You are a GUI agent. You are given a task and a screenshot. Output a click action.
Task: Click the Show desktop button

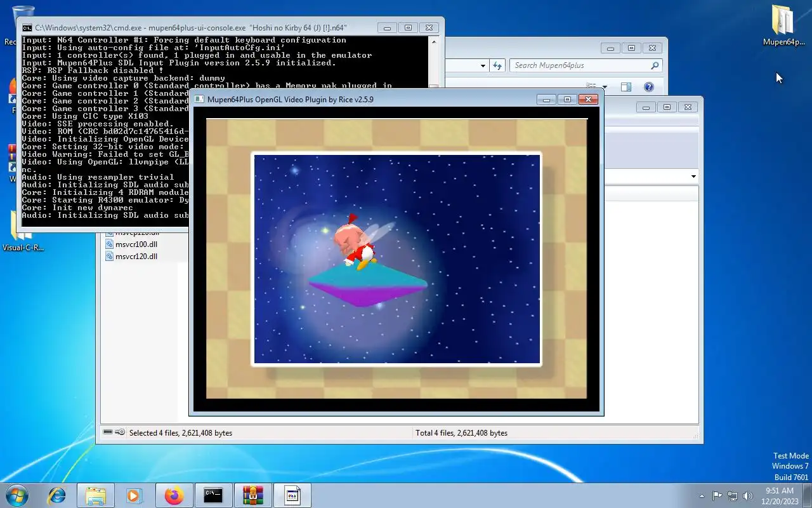808,495
